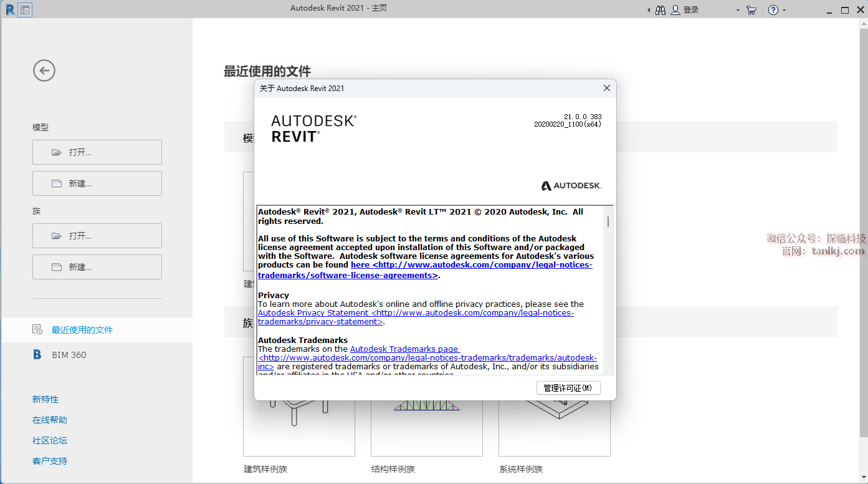Open a model with the 打开 button under 模型

[97, 152]
